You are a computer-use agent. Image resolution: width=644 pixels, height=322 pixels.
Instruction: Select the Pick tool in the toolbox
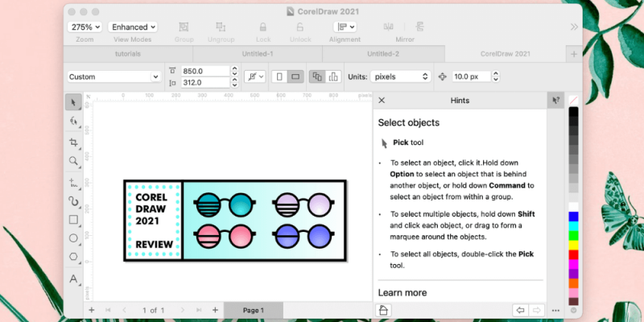73,101
